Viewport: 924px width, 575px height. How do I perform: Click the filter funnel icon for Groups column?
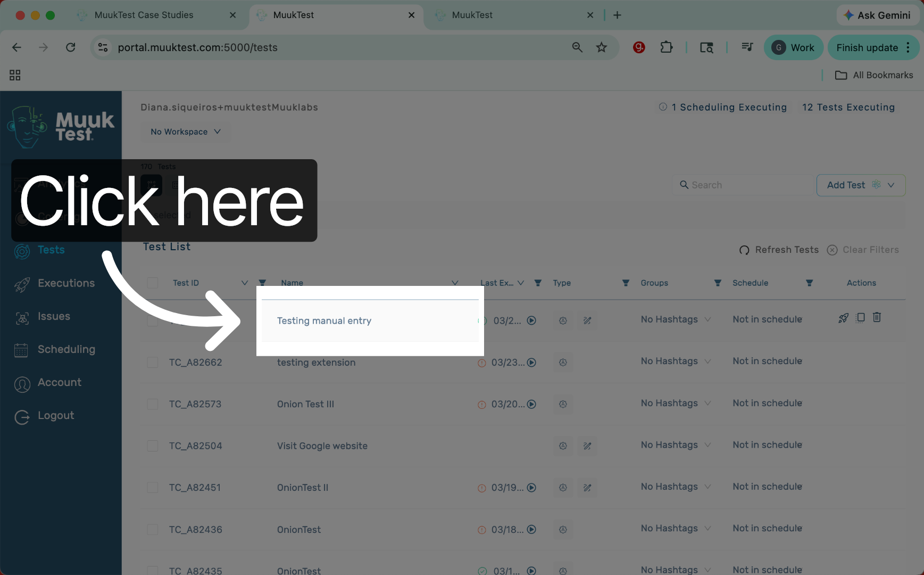click(x=718, y=283)
